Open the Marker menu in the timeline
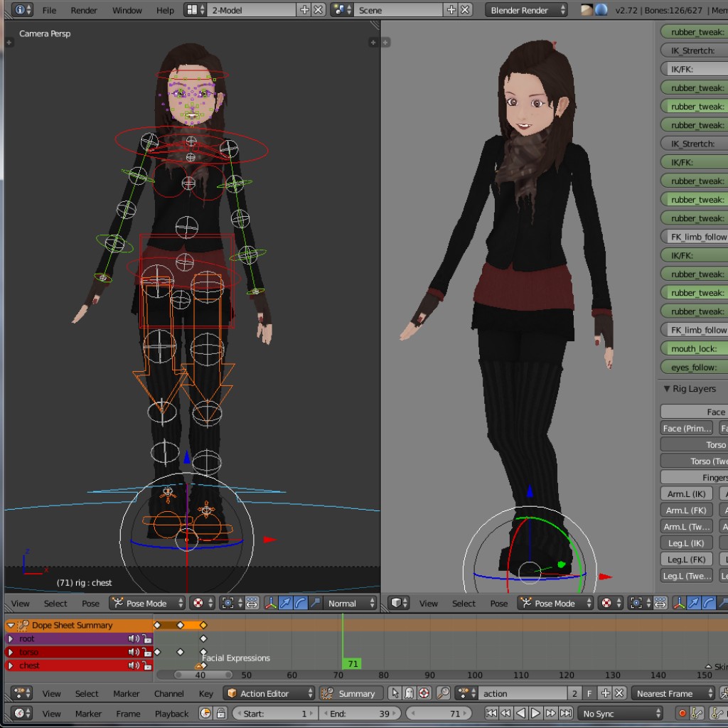Viewport: 728px width, 728px height. 90,713
